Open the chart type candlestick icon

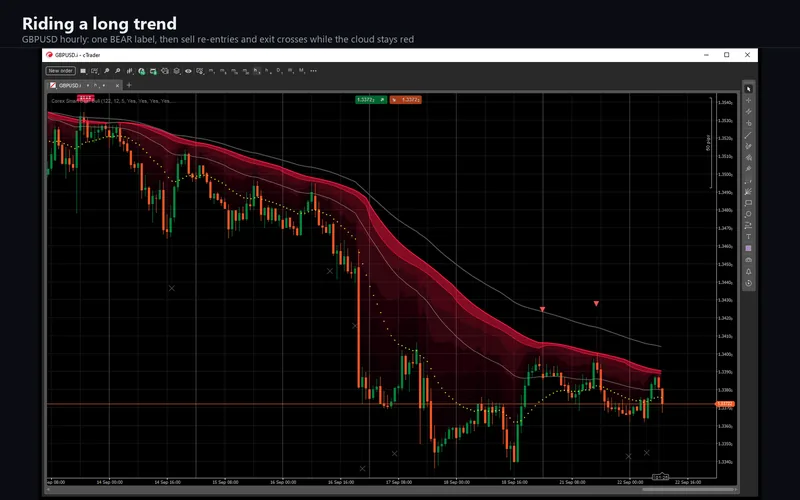pos(130,71)
